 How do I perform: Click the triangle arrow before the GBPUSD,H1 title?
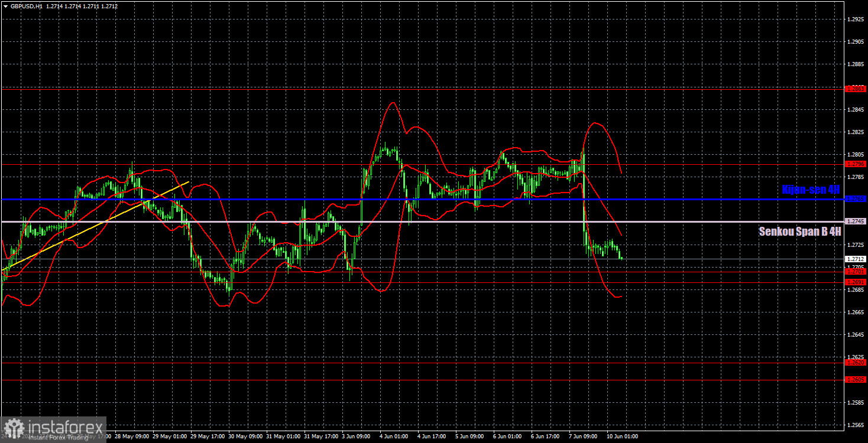click(x=5, y=6)
